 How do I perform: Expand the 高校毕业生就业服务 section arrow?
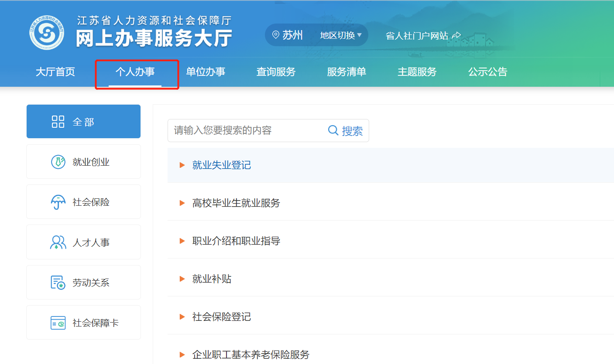click(x=182, y=203)
